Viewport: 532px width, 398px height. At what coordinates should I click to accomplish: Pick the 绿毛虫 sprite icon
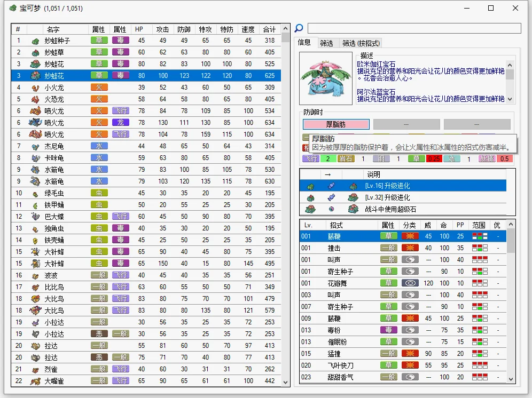[35, 194]
